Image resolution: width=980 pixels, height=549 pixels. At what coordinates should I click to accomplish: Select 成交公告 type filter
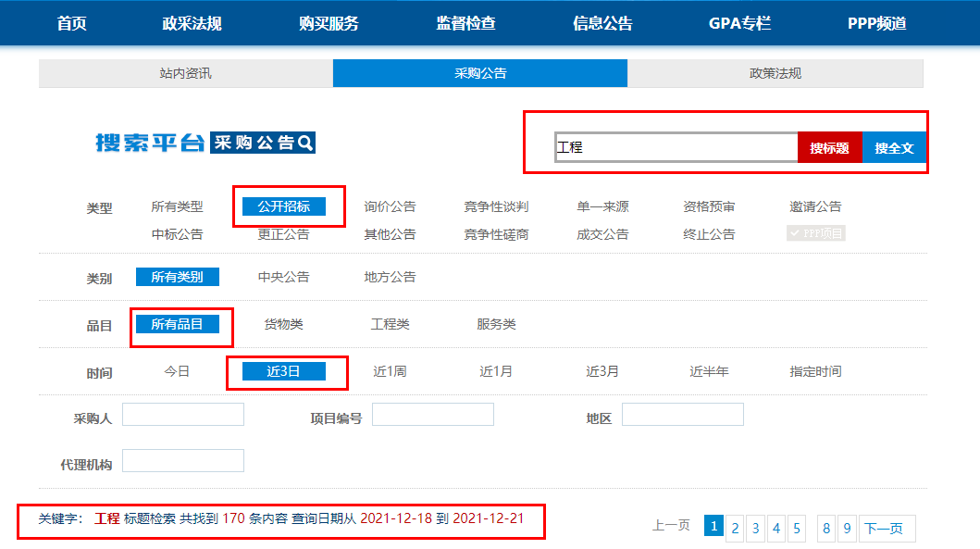[x=602, y=234]
